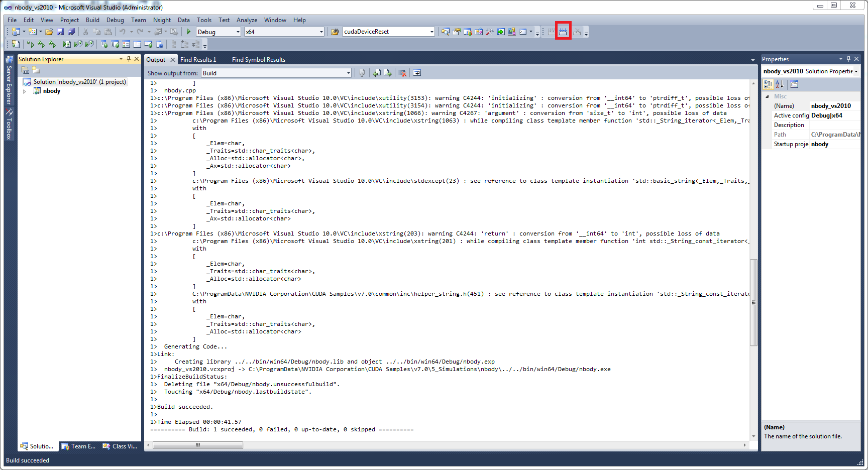Toggle auto-hide pin on Solution Explorer
The height and width of the screenshot is (470, 868).
click(129, 59)
